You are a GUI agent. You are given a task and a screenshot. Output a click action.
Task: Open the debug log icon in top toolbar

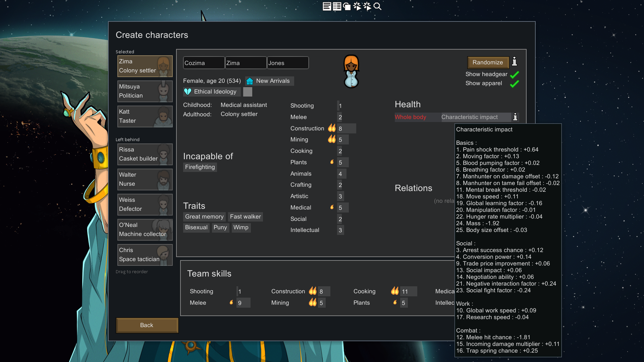[327, 6]
